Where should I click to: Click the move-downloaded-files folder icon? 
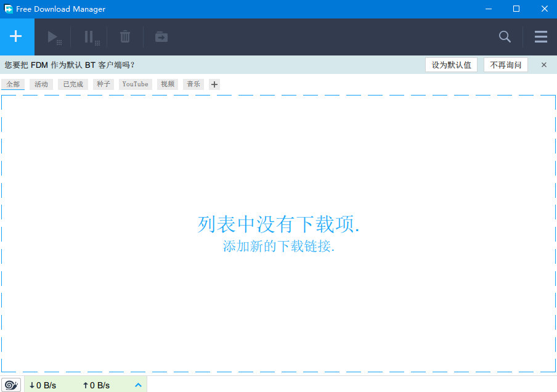pyautogui.click(x=161, y=36)
